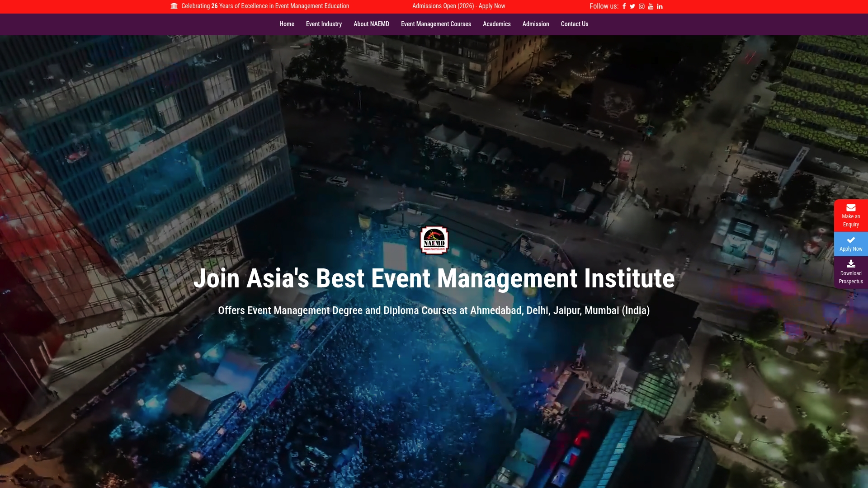
Task: Click the 'Offers Event Management Degree and Diploma Courses' subtitle
Action: (434, 310)
